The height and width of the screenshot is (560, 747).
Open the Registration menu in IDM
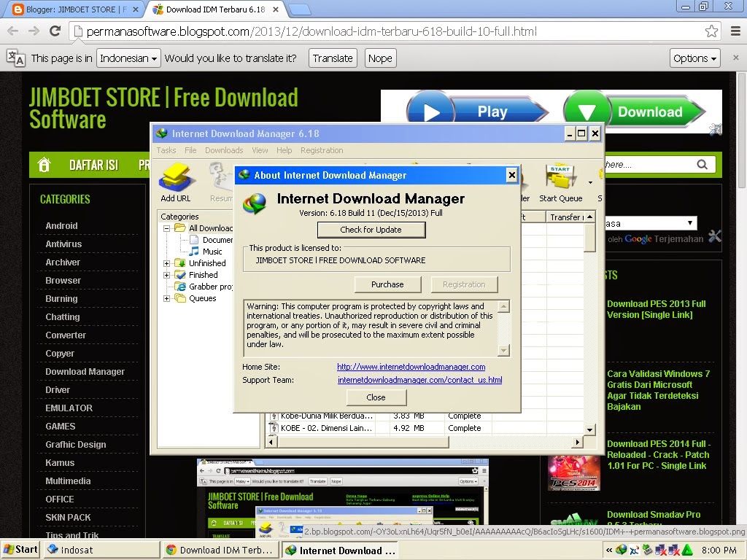point(322,150)
